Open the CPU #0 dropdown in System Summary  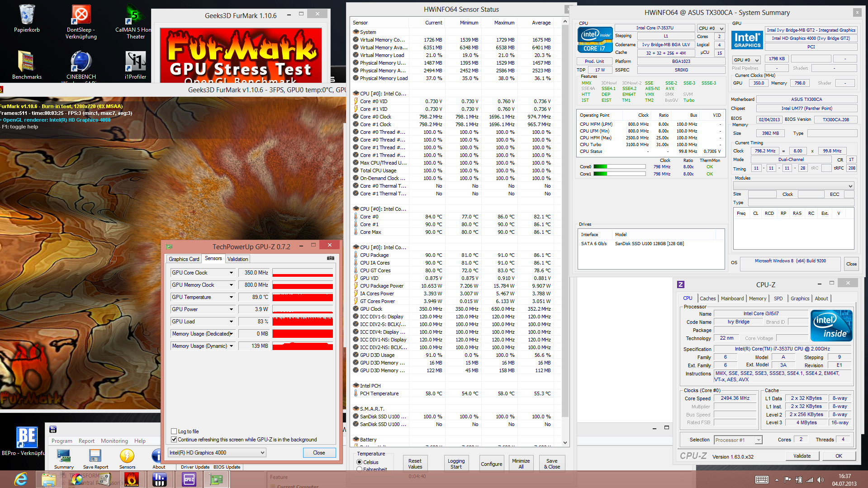[711, 28]
